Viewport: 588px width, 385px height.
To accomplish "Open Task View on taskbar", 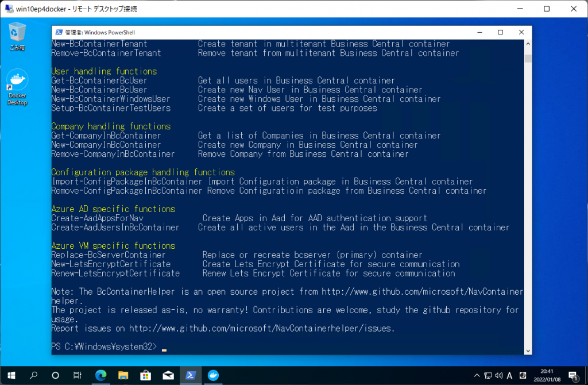I will pos(78,375).
